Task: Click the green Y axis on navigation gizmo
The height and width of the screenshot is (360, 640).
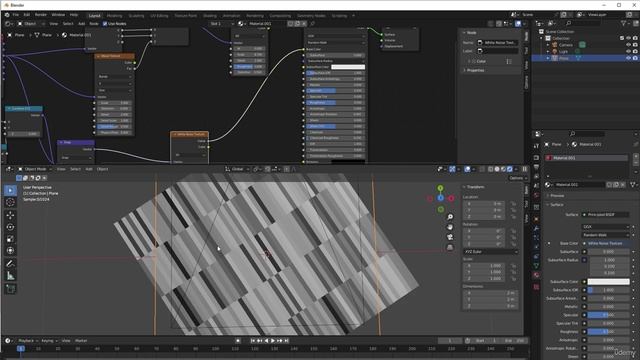Action: [x=440, y=188]
